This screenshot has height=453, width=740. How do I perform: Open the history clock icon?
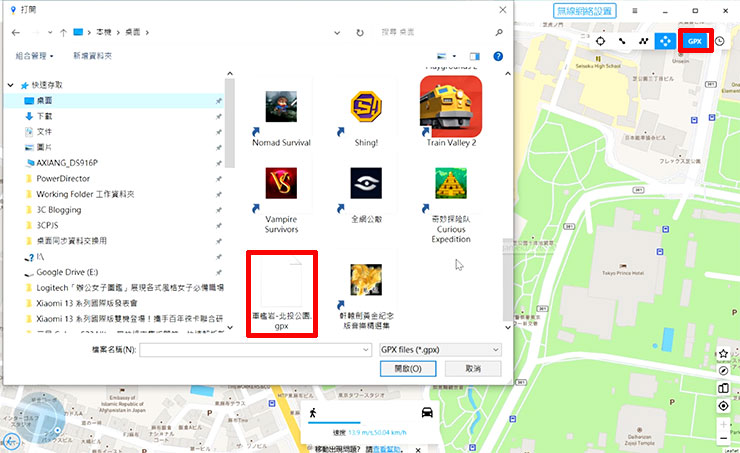coord(720,41)
